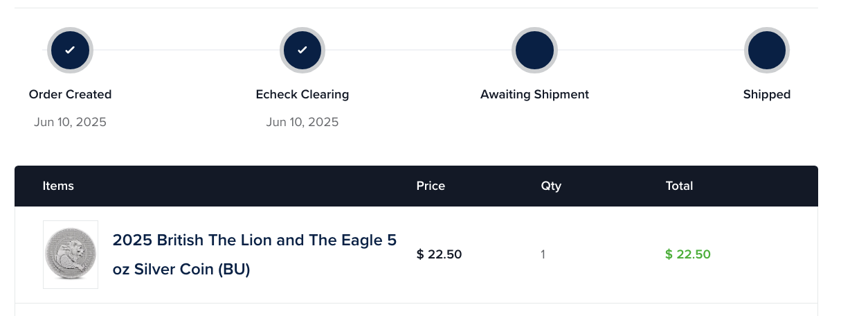Select the Total column header

679,186
